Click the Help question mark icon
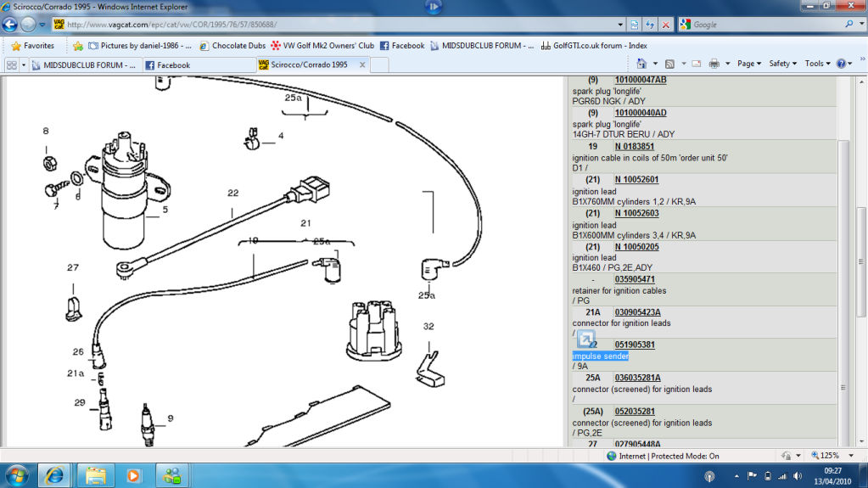 click(841, 64)
